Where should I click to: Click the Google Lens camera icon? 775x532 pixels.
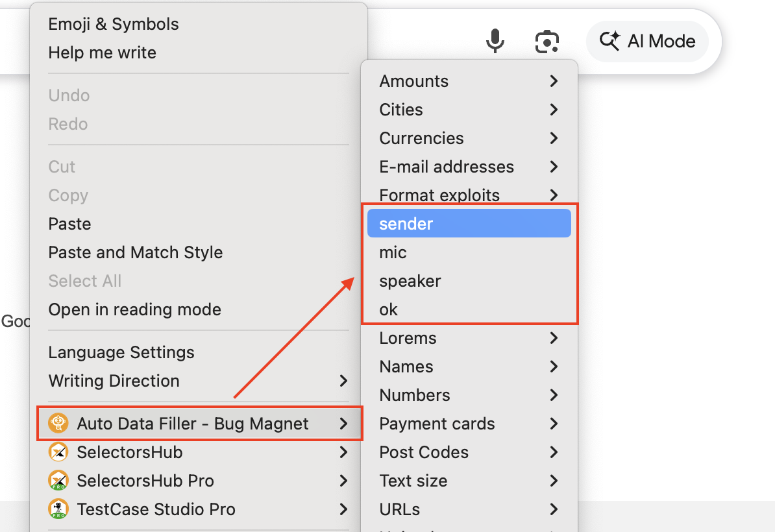click(x=547, y=42)
